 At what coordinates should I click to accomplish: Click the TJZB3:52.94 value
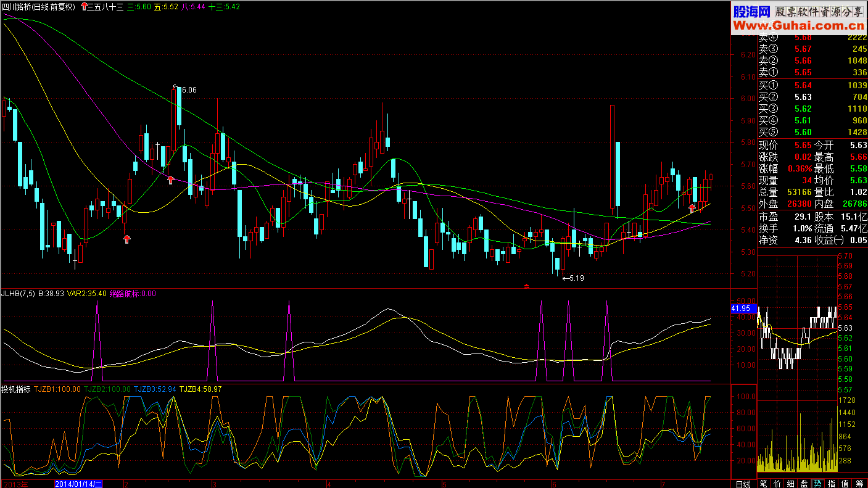[x=155, y=389]
